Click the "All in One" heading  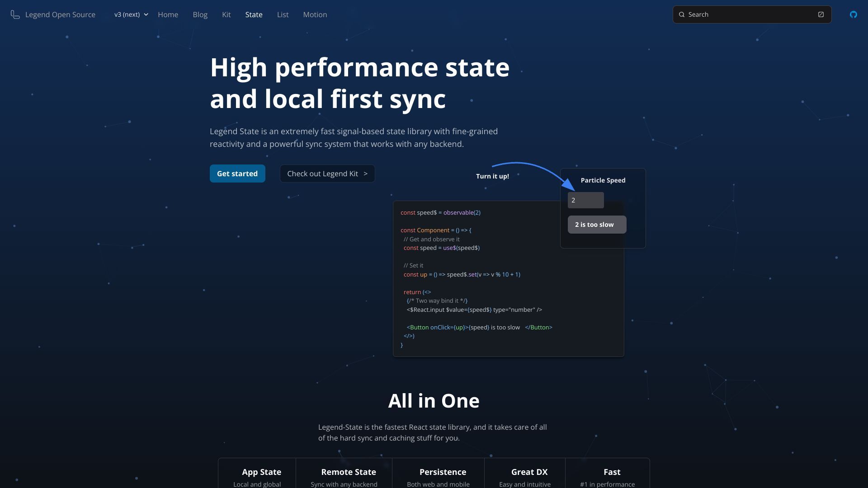point(434,401)
